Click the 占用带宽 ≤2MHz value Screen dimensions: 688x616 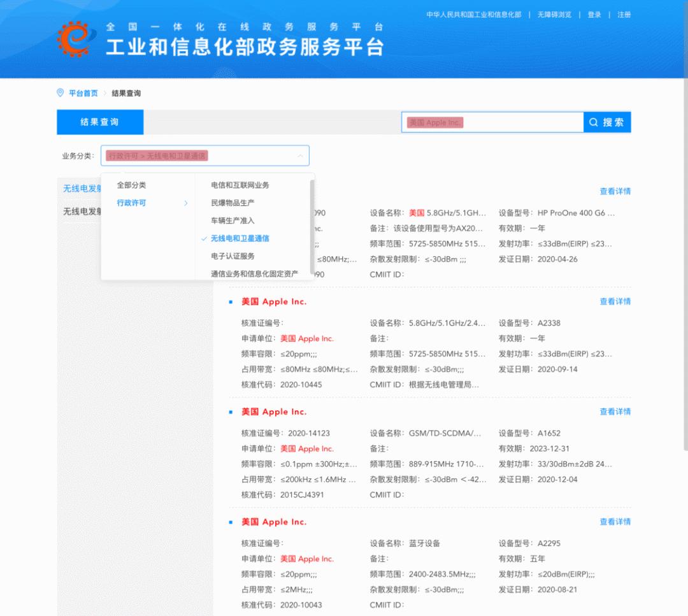click(297, 590)
